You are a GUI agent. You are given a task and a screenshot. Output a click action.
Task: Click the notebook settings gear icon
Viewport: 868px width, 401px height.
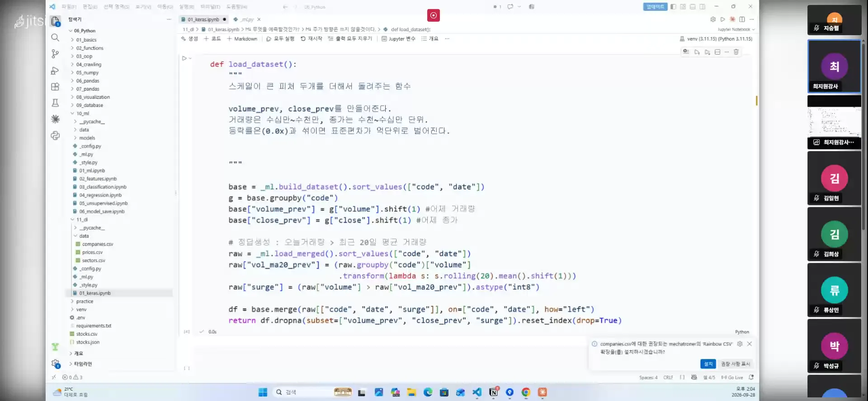[713, 19]
